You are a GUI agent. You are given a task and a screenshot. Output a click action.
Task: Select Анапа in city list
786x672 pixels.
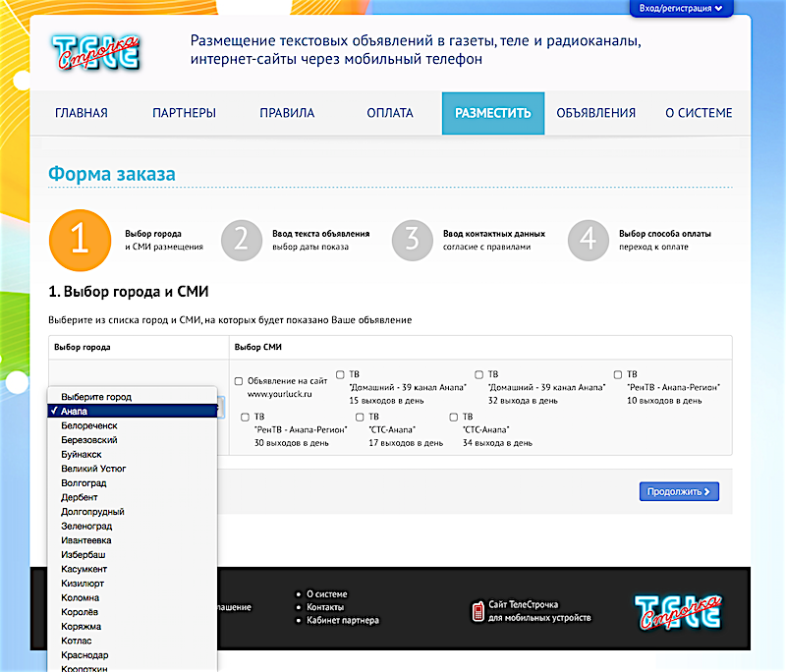133,411
